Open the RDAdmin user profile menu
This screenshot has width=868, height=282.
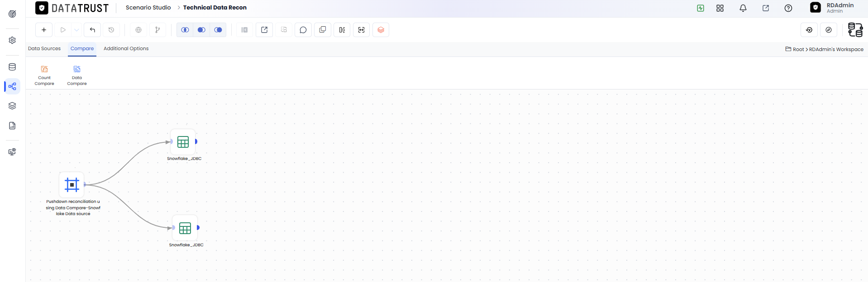832,8
